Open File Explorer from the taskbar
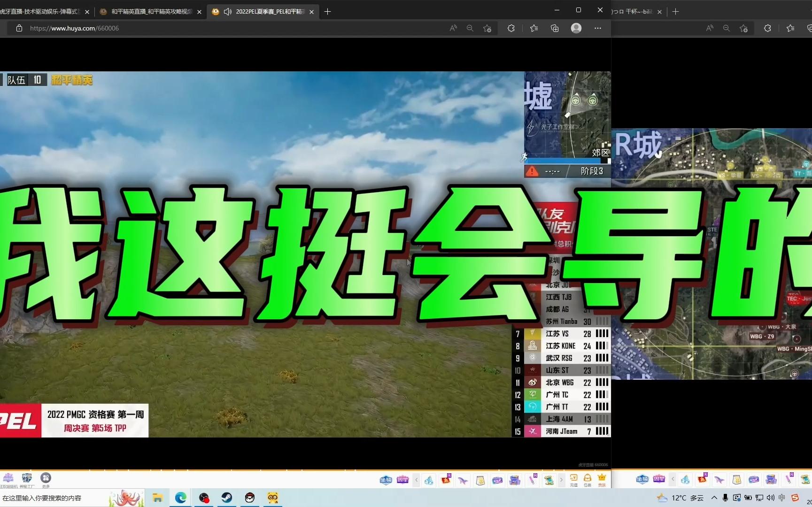This screenshot has height=507, width=812. [x=157, y=498]
